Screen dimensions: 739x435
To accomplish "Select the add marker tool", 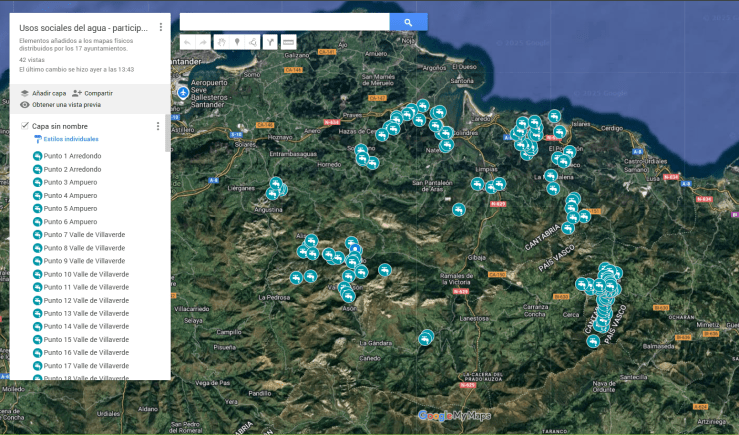I will click(x=237, y=42).
